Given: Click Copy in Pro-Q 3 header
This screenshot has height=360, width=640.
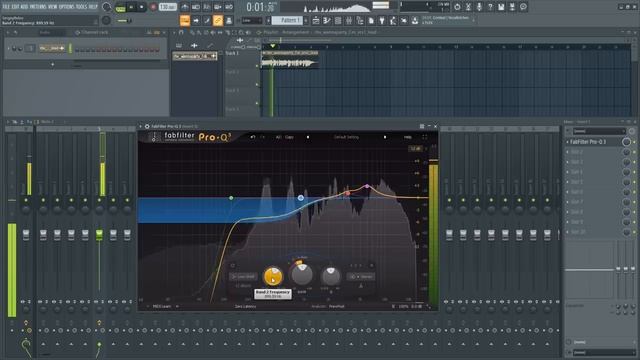Looking at the screenshot, I should click(x=289, y=137).
